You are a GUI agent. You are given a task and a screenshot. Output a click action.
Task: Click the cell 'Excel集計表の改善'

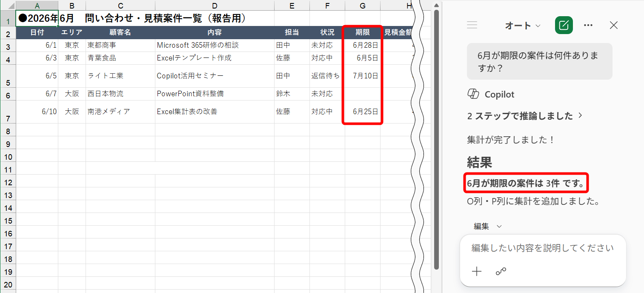(x=215, y=112)
